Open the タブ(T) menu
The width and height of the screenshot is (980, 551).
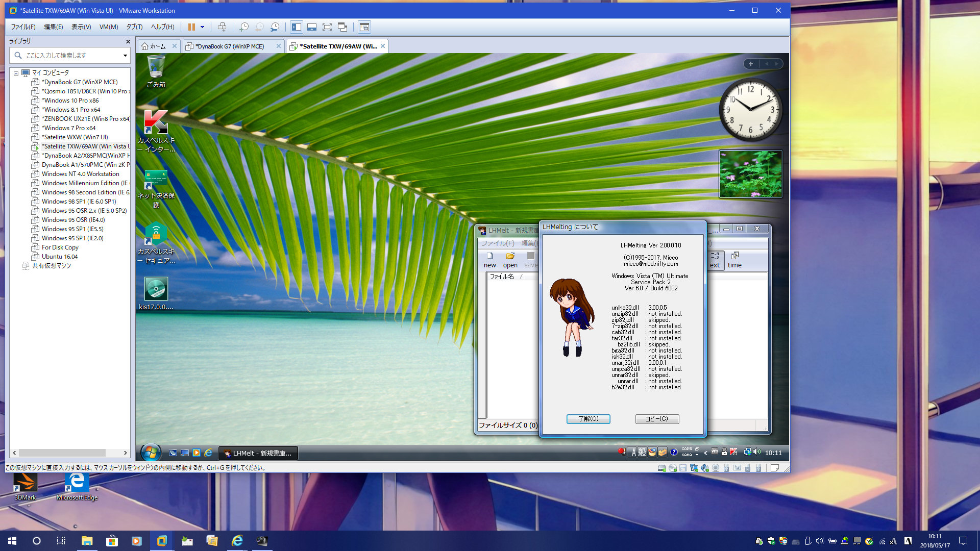coord(135,27)
